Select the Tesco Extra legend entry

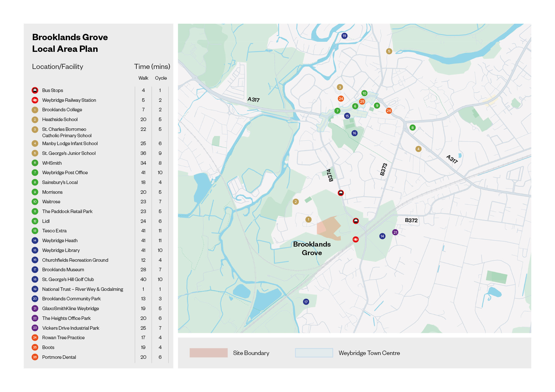pos(54,231)
